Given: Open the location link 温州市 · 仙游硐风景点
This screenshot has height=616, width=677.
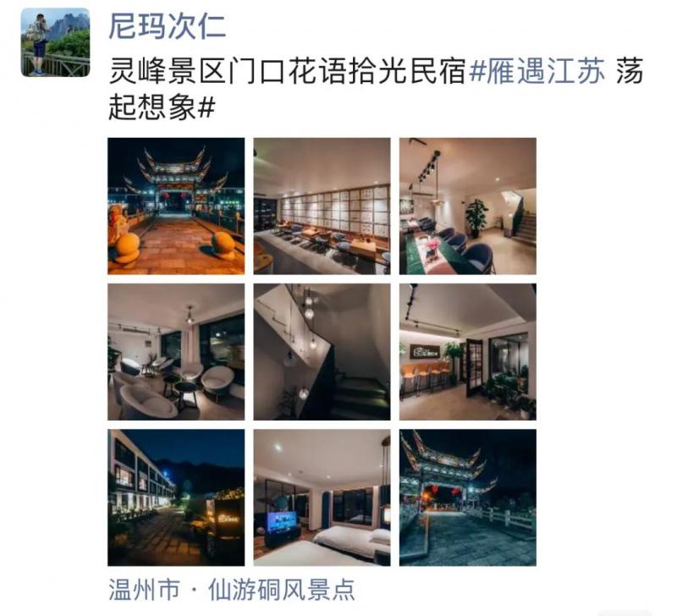Looking at the screenshot, I should pyautogui.click(x=231, y=590).
